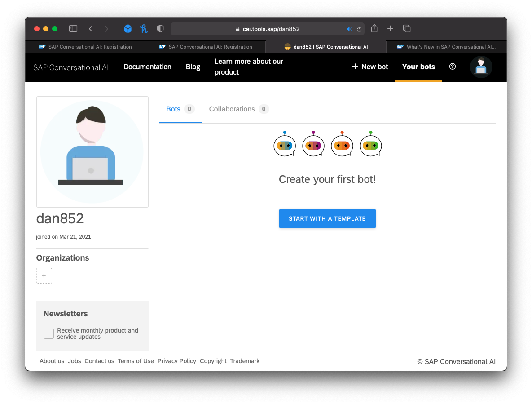Image resolution: width=532 pixels, height=404 pixels.
Task: Click the dan852 username heading
Action: click(x=60, y=218)
